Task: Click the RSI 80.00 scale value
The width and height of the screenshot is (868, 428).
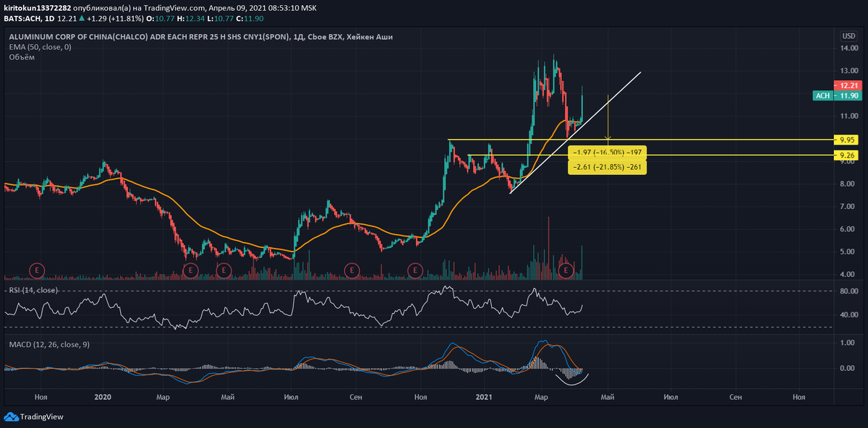Action: 848,291
